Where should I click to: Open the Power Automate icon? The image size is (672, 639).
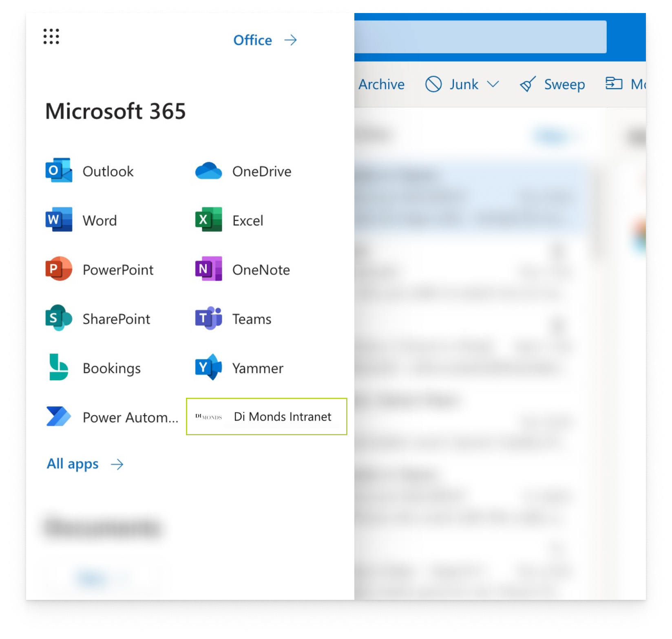tap(59, 416)
